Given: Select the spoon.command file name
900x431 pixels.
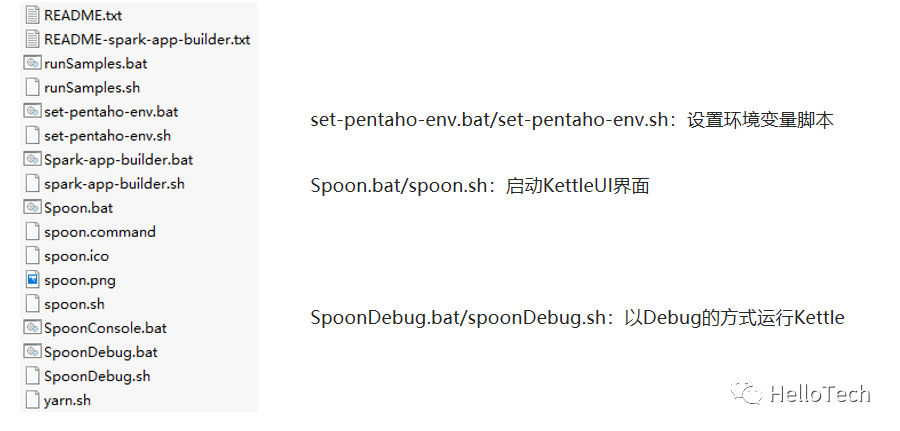Looking at the screenshot, I should (x=100, y=232).
